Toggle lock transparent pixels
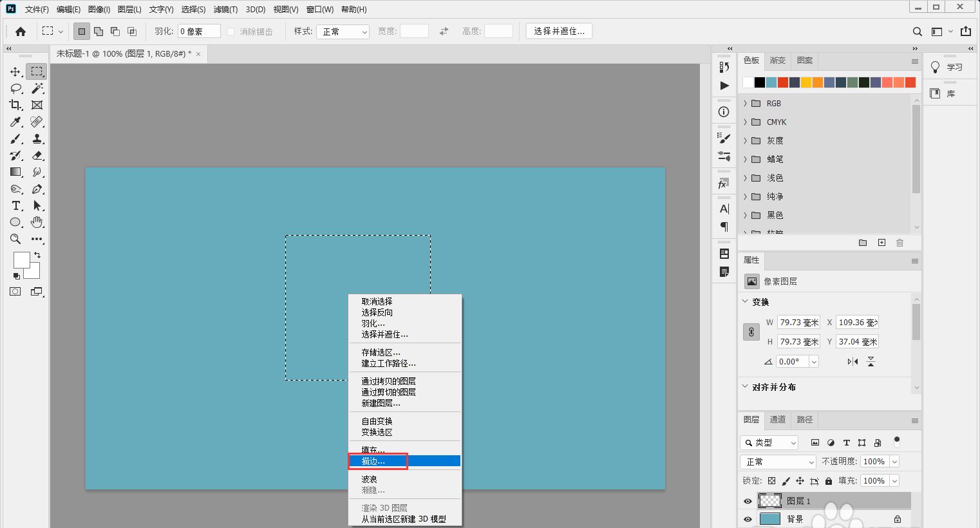This screenshot has width=980, height=528. pyautogui.click(x=771, y=481)
